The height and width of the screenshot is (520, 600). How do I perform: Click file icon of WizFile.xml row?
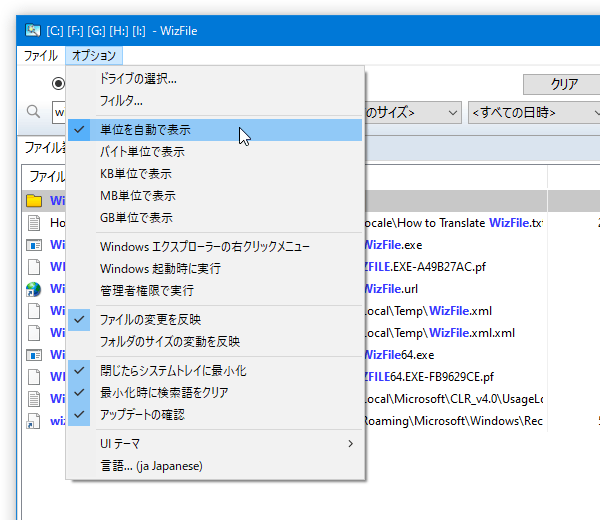[34, 311]
